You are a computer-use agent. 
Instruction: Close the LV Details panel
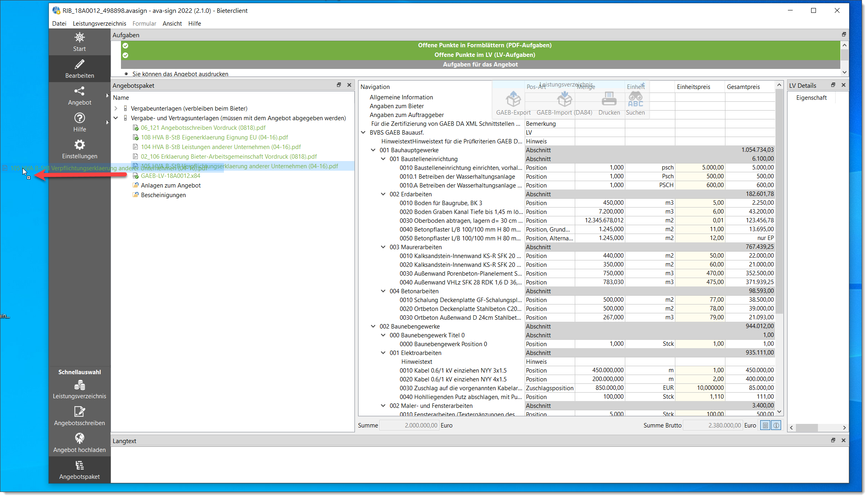(843, 85)
